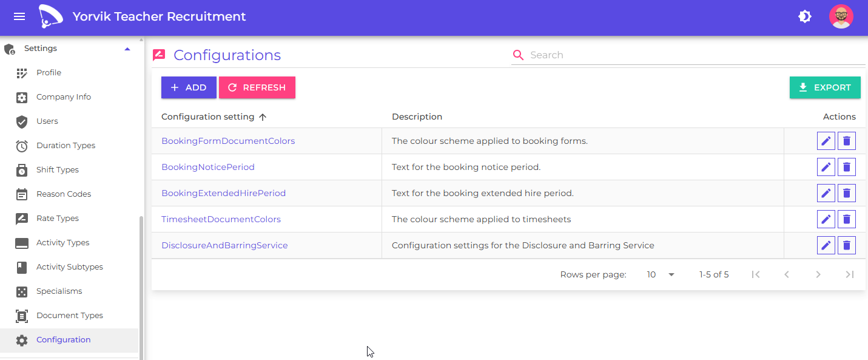Click the Configuration gear icon
Image resolution: width=868 pixels, height=360 pixels.
22,340
